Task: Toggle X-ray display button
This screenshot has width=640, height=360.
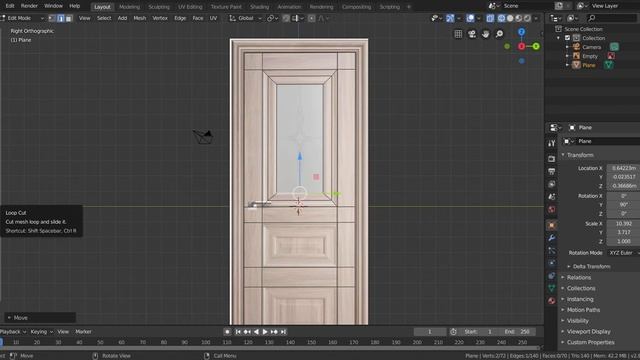Action: [x=490, y=18]
